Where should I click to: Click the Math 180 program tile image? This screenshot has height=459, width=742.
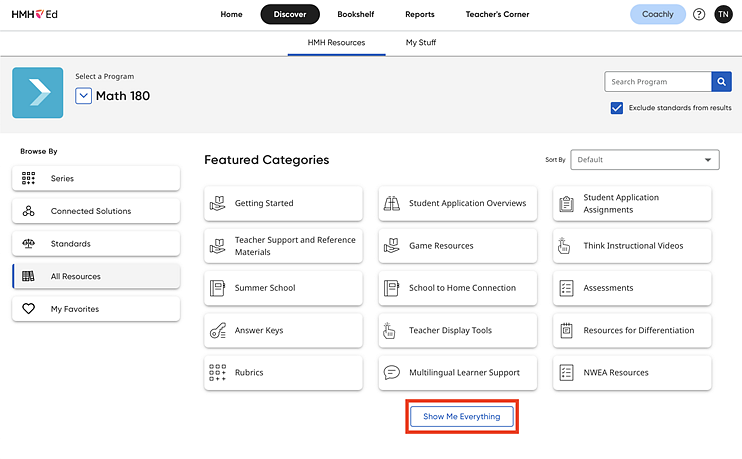click(x=38, y=93)
